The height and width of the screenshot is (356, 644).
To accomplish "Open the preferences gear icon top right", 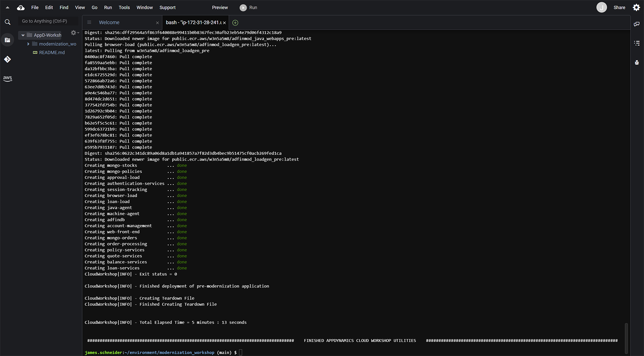I will tap(636, 8).
